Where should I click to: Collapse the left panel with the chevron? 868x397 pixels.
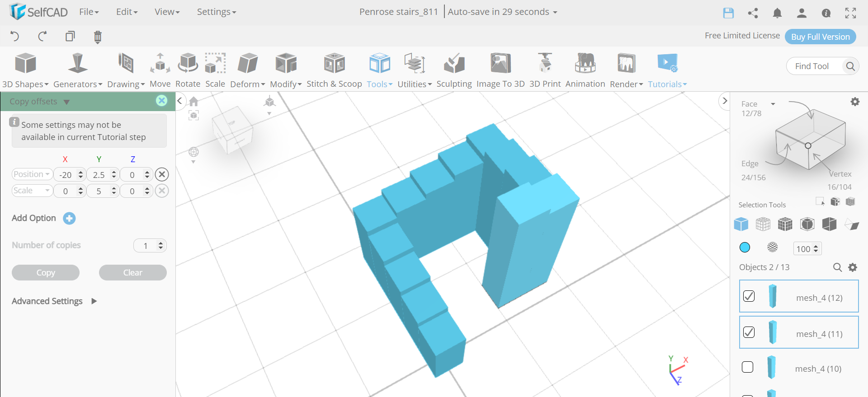pyautogui.click(x=180, y=101)
